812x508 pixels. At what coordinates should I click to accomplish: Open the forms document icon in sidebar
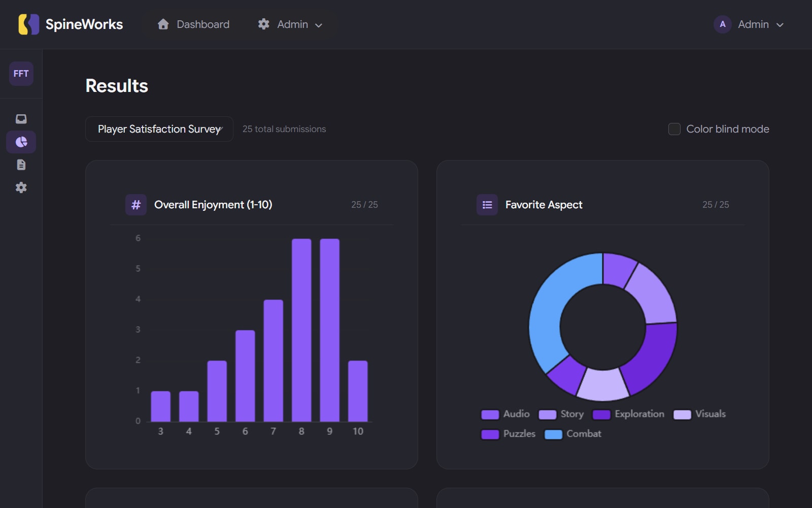click(x=21, y=165)
